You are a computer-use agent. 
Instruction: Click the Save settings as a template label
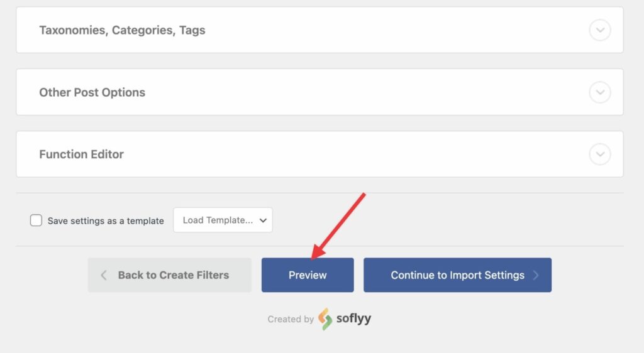pos(106,221)
